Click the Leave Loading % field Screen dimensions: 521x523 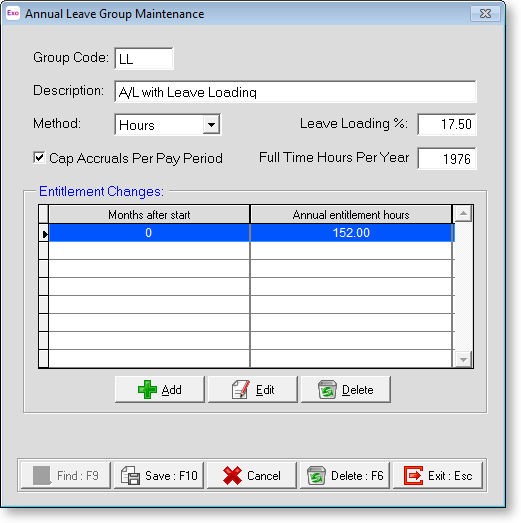tap(447, 124)
